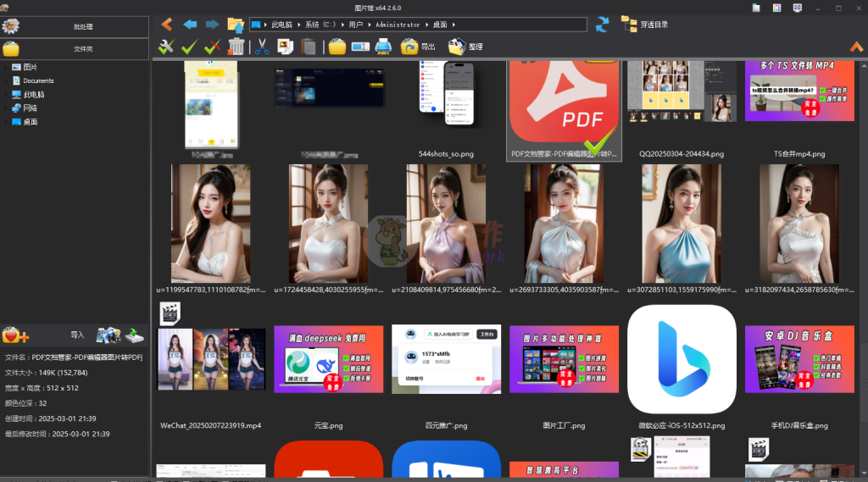The width and height of the screenshot is (868, 482).
Task: Click the 整理 organize button
Action: (465, 47)
